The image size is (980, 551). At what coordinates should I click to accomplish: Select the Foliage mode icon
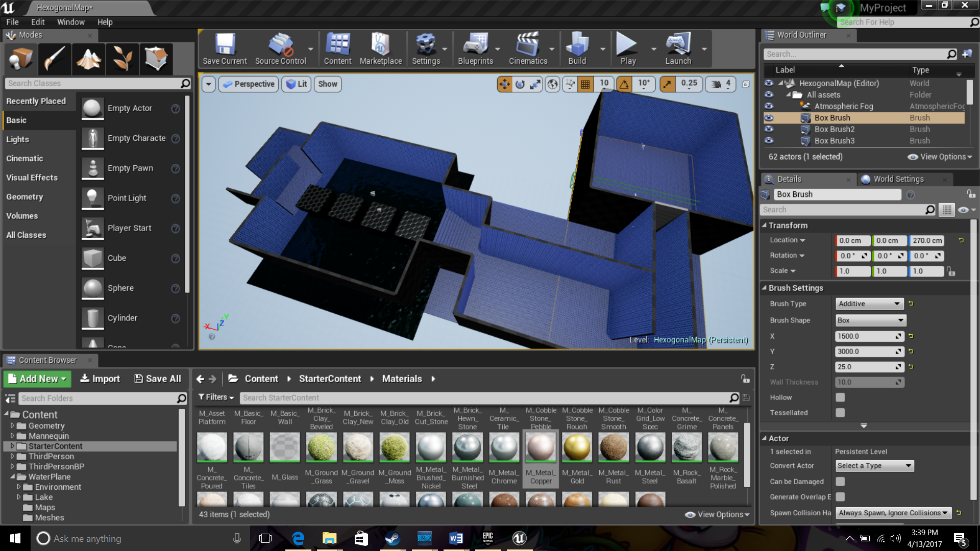pyautogui.click(x=122, y=59)
